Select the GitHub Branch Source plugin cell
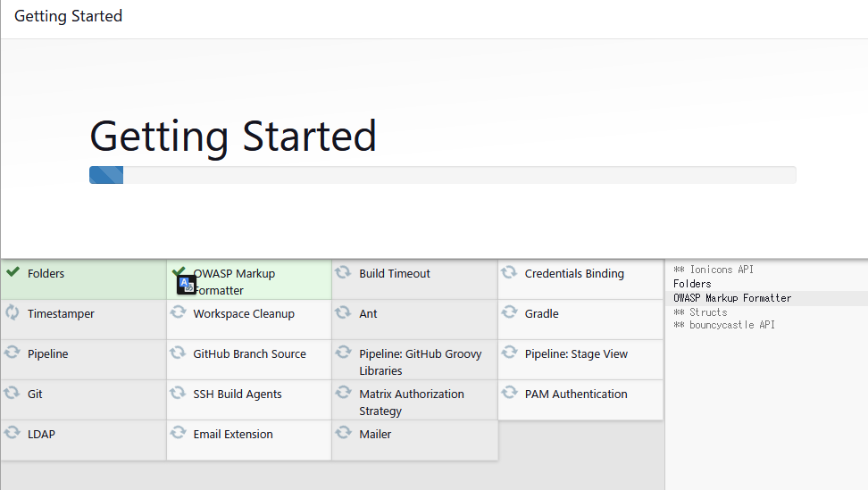Image resolution: width=868 pixels, height=490 pixels. [x=249, y=360]
